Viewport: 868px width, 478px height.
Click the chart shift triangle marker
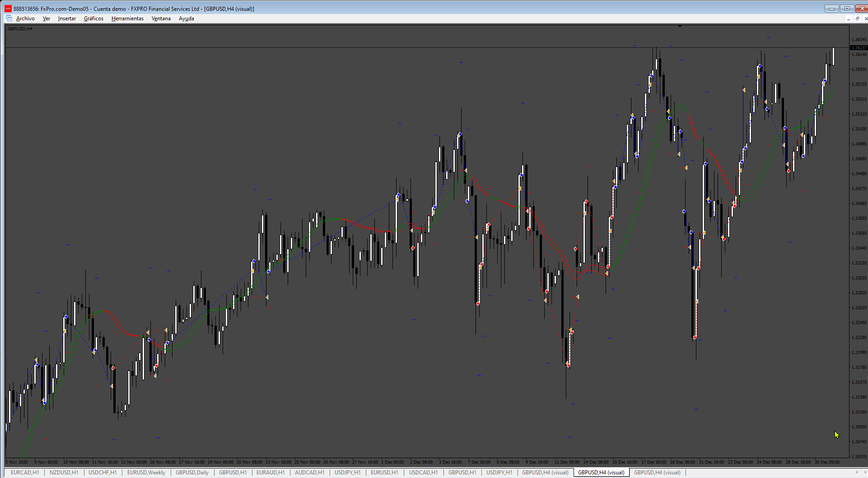[680, 26]
